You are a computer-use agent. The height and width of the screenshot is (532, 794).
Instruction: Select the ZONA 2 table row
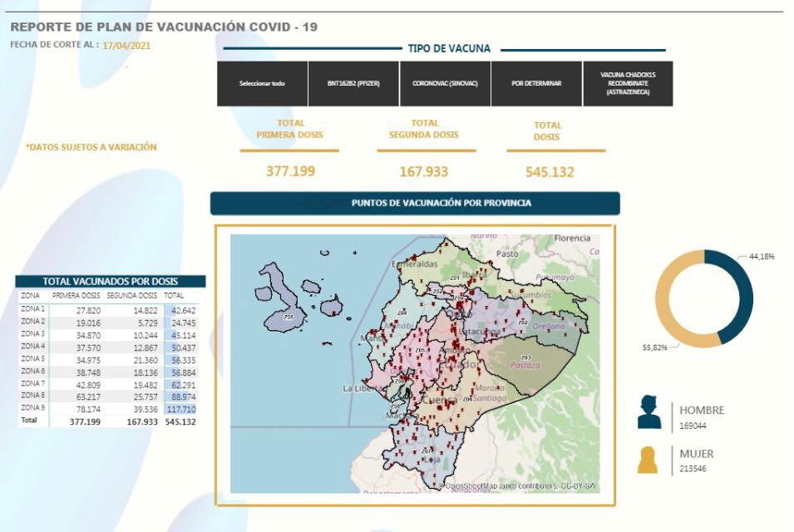108,323
